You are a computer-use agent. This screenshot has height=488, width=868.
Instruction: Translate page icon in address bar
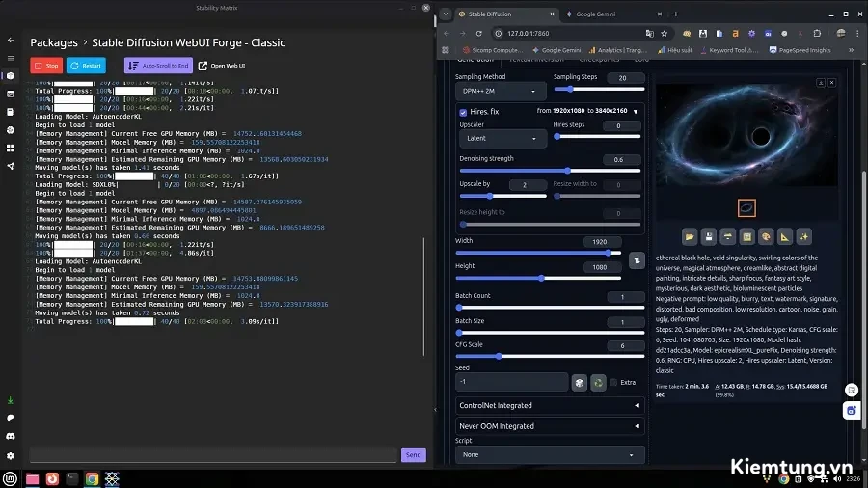pos(649,33)
